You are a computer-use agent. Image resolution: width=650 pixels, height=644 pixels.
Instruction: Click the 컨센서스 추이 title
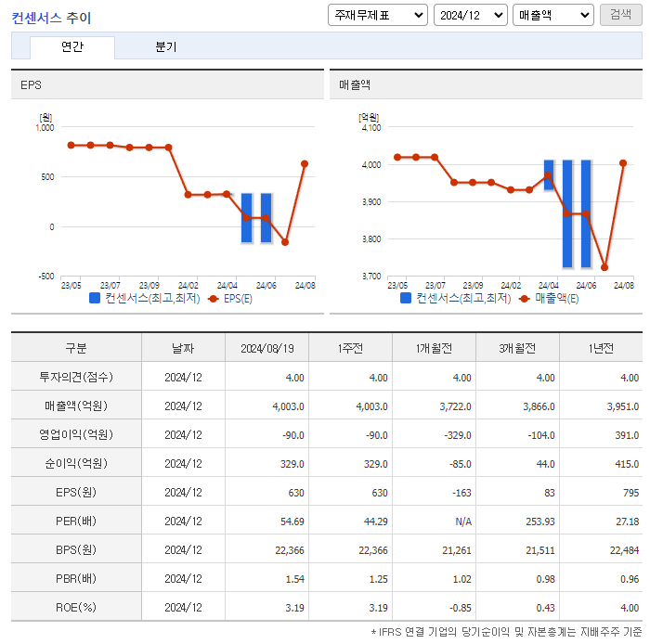click(51, 18)
